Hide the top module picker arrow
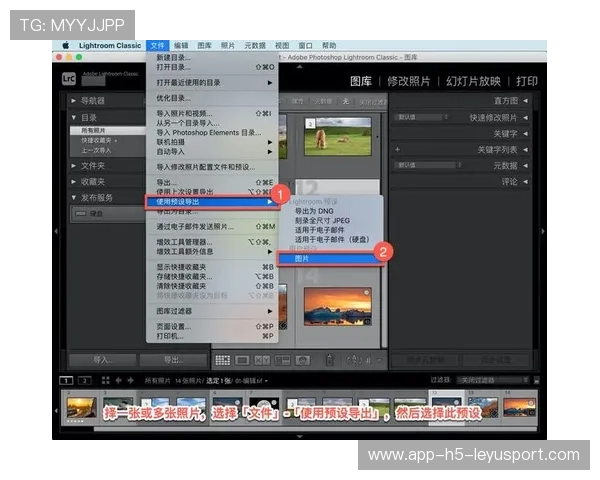Viewport: 600px width, 480px height. (x=300, y=67)
